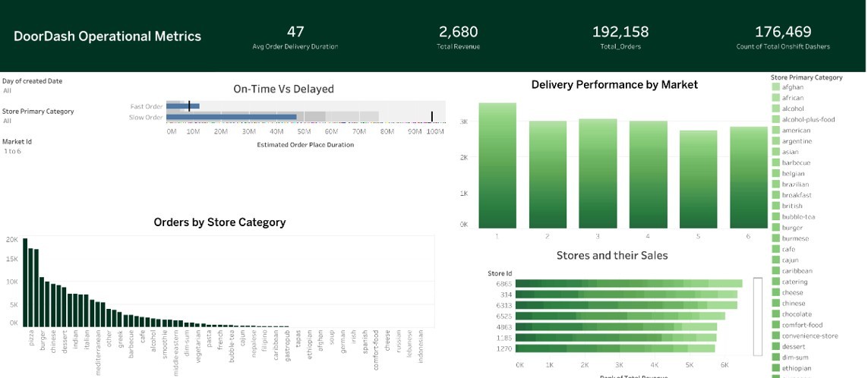Click the Estimated Order Place Duration axis title

coord(305,145)
